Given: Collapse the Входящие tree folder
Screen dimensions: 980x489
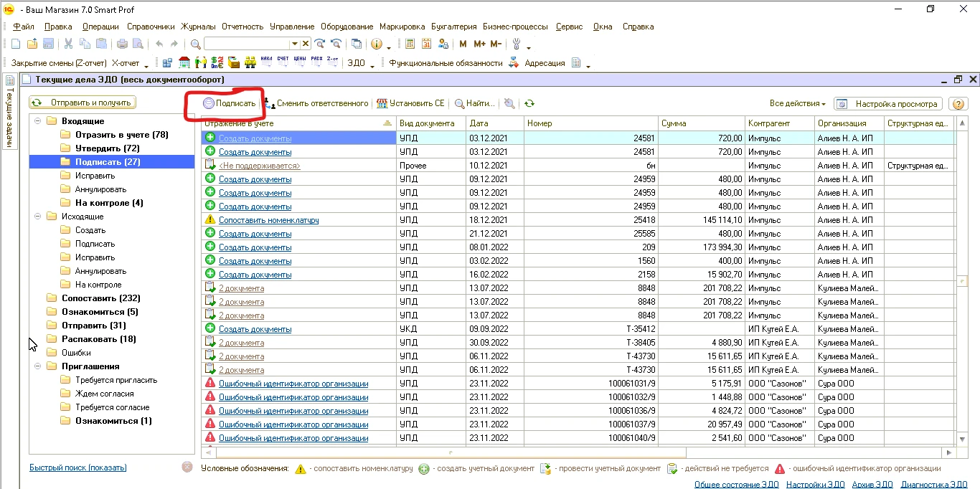Looking at the screenshot, I should click(37, 121).
